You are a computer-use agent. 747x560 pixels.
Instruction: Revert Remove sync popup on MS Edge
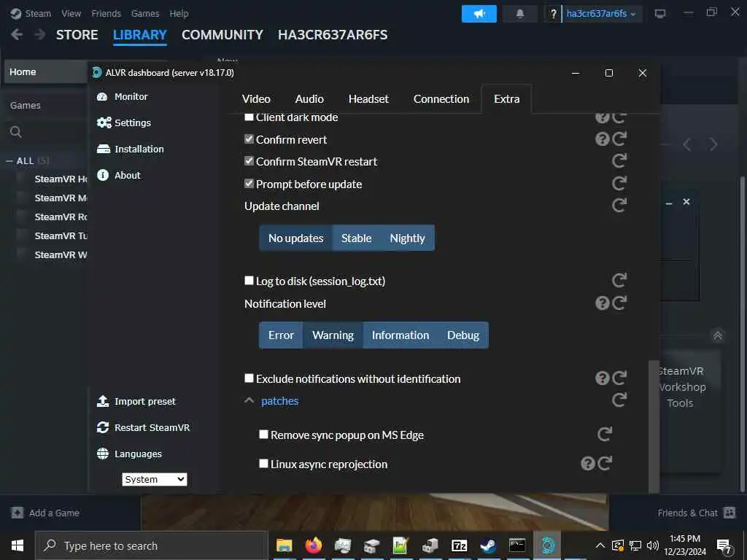pos(605,434)
